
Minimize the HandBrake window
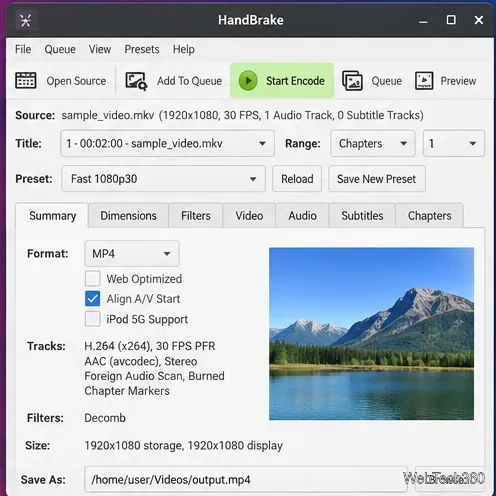click(423, 22)
